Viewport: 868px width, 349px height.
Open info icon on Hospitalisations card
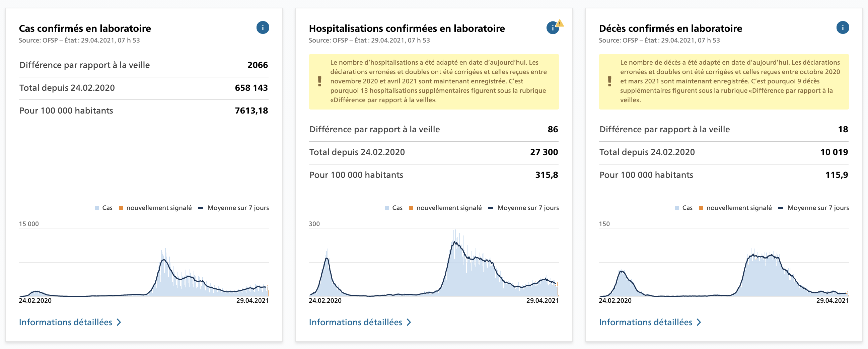click(x=552, y=27)
